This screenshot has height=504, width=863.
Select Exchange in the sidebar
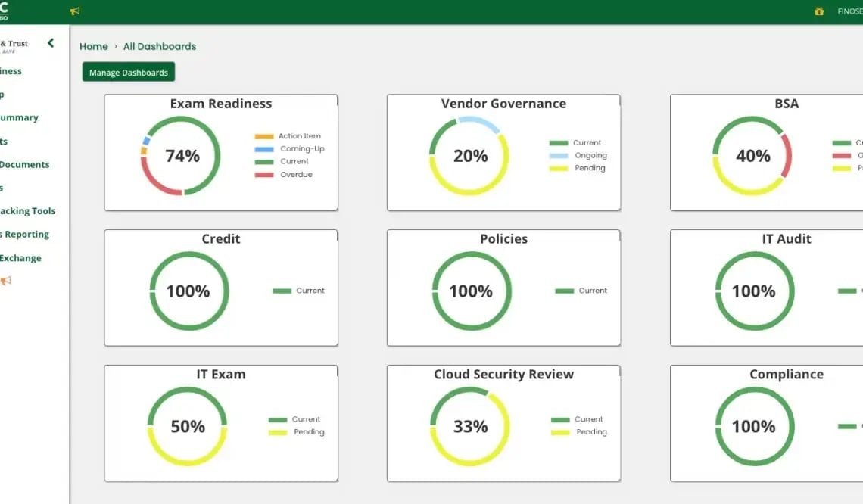(20, 257)
